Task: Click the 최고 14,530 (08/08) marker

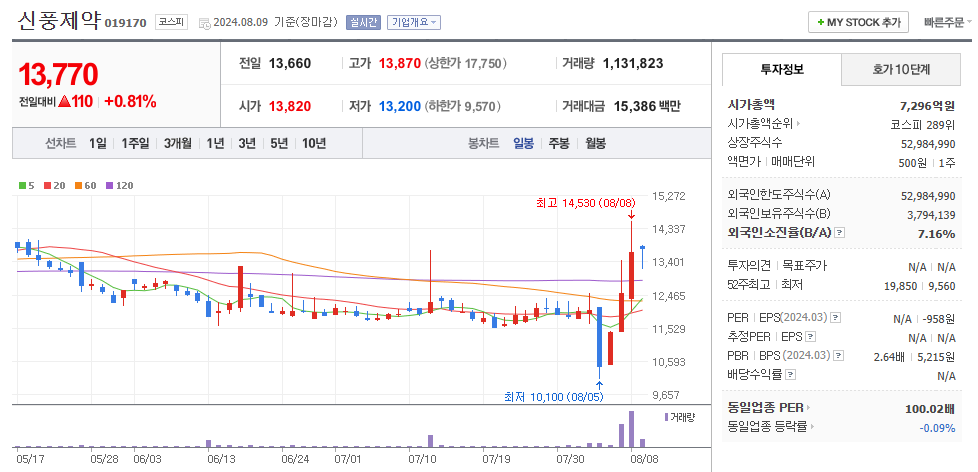Action: click(585, 203)
